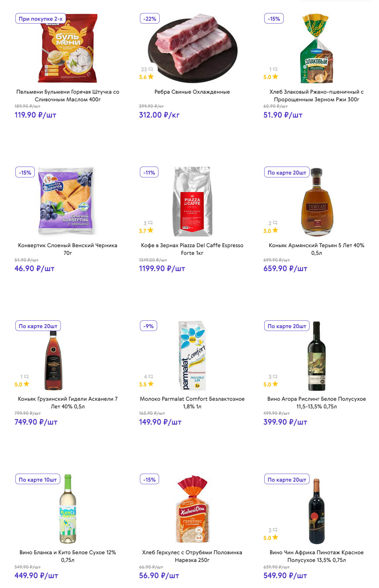Viewport: 379px width, 588px height.
Task: Open the Конвертик Слоеный Венский Черника link
Action: tap(68, 249)
